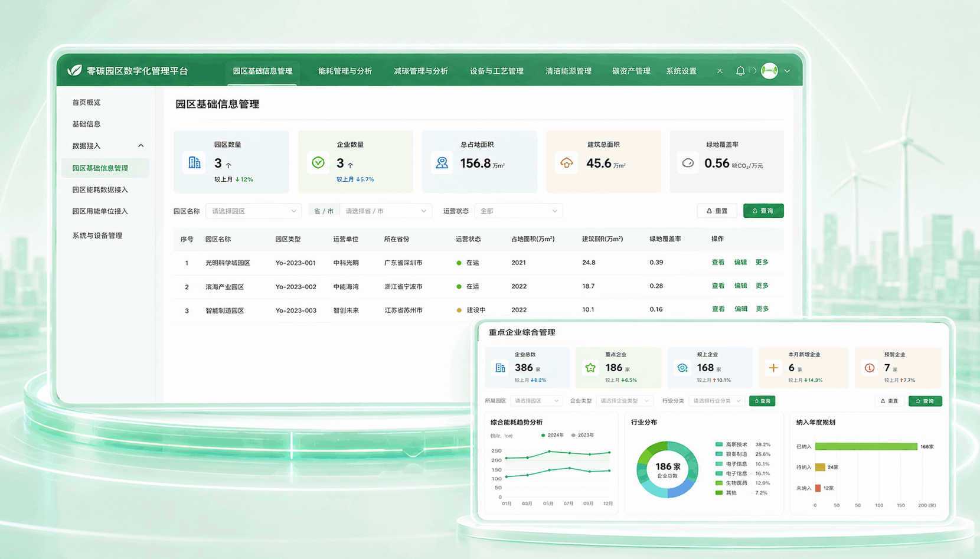Click the donut chart center 186家

click(x=667, y=469)
